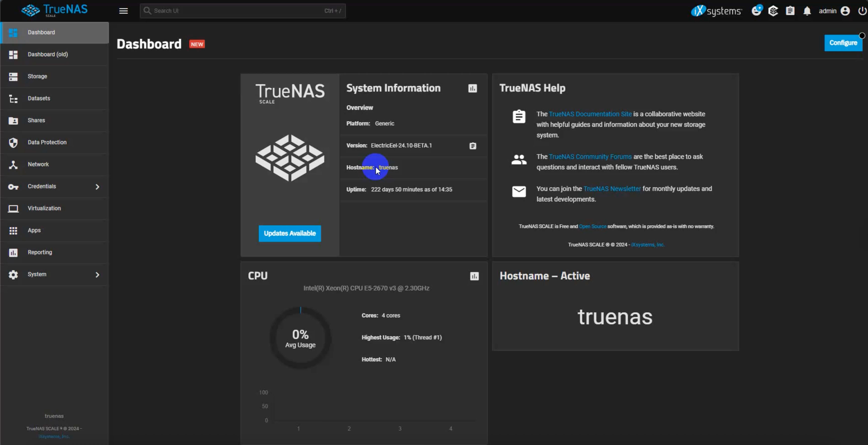Click the CPU average usage gauge
The width and height of the screenshot is (868, 445).
point(300,338)
